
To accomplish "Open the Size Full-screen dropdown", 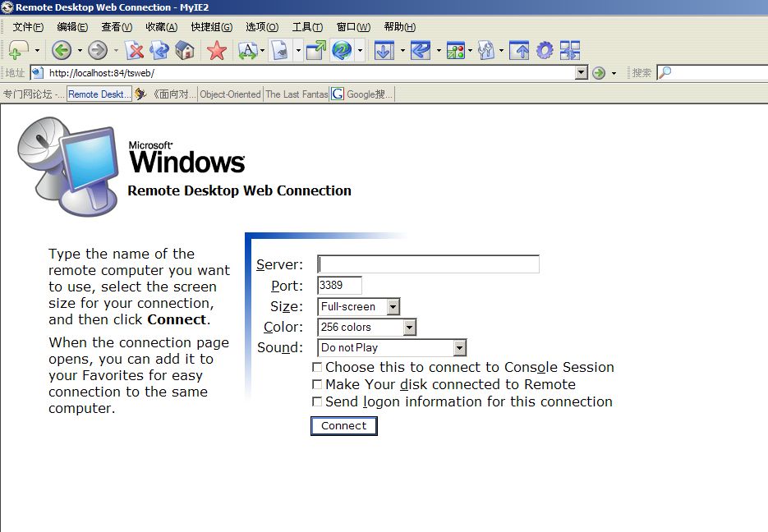I will [393, 307].
